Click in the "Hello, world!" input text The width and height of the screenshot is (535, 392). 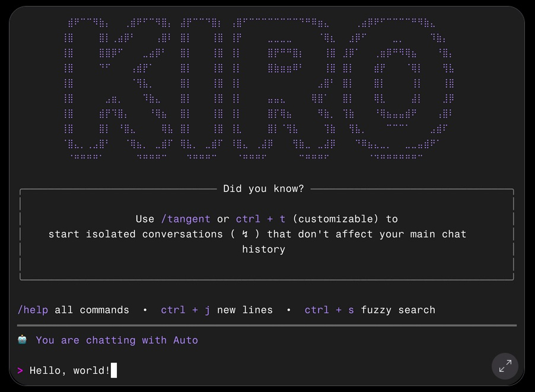[69, 371]
